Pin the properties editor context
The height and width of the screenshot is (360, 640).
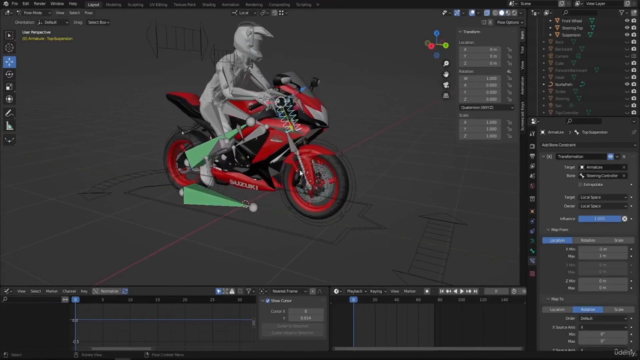click(633, 132)
